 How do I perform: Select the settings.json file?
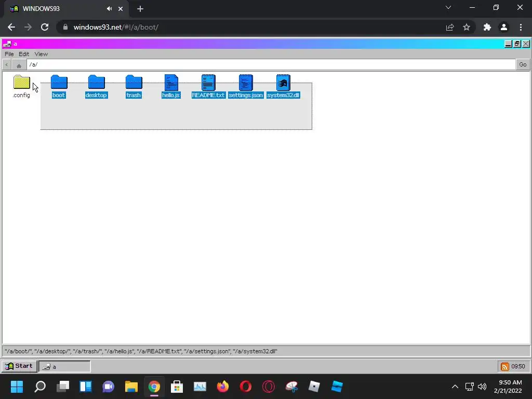click(x=246, y=82)
